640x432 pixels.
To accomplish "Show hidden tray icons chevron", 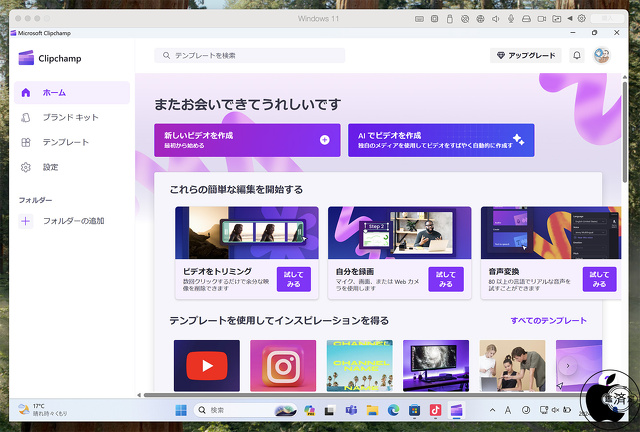I will [x=493, y=410].
